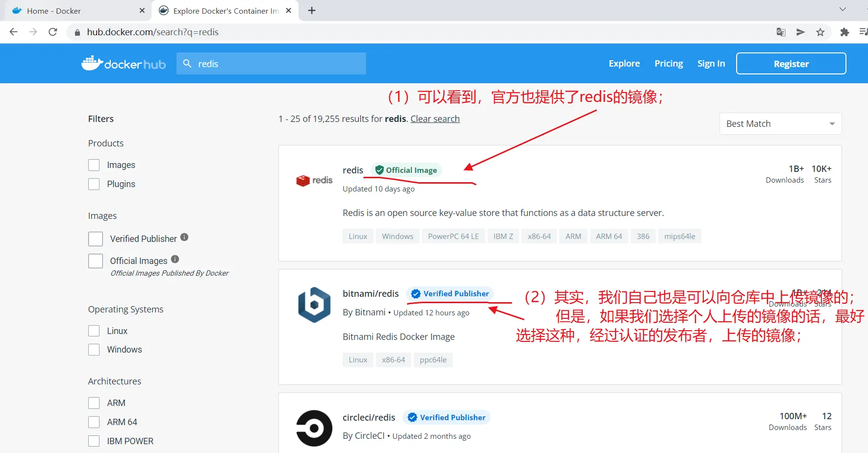
Task: Check the Official Images filter
Action: pyautogui.click(x=96, y=261)
